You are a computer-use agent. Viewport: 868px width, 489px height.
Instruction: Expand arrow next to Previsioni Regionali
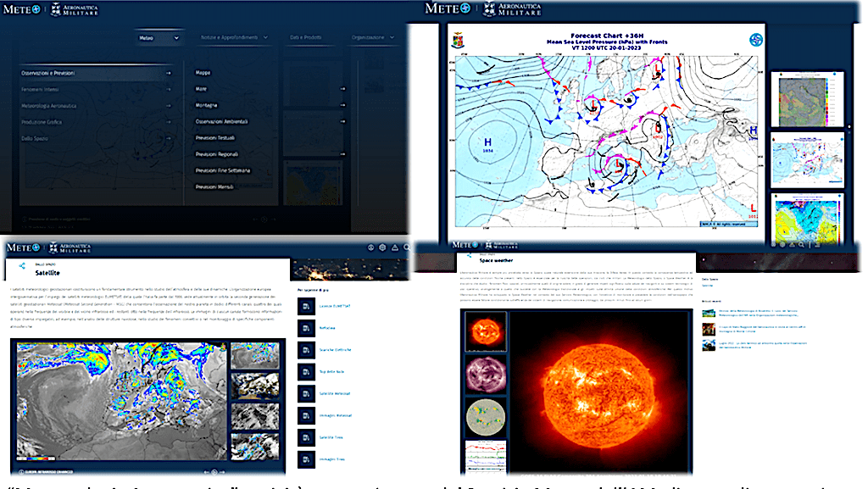pos(342,153)
